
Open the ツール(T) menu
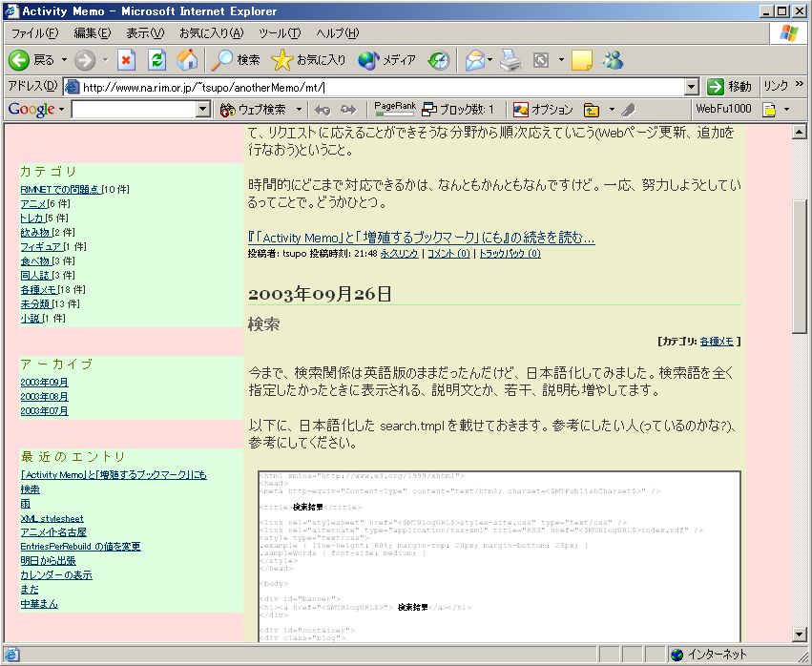tap(279, 33)
